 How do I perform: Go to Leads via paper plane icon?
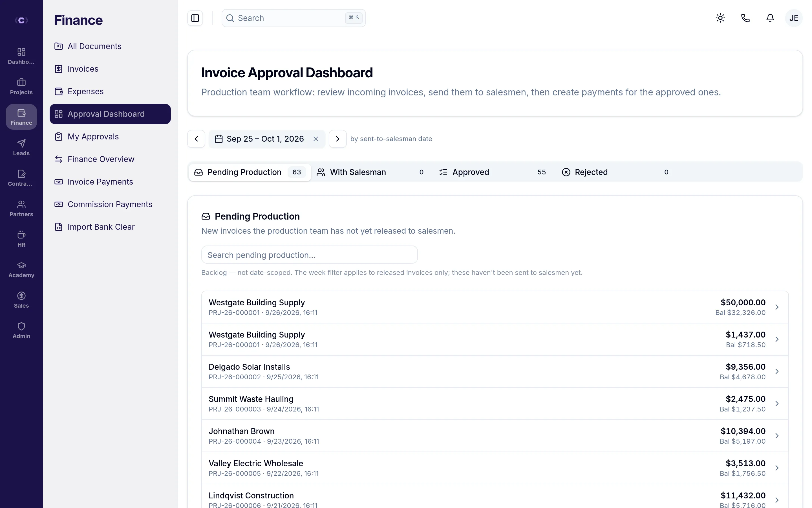[21, 148]
